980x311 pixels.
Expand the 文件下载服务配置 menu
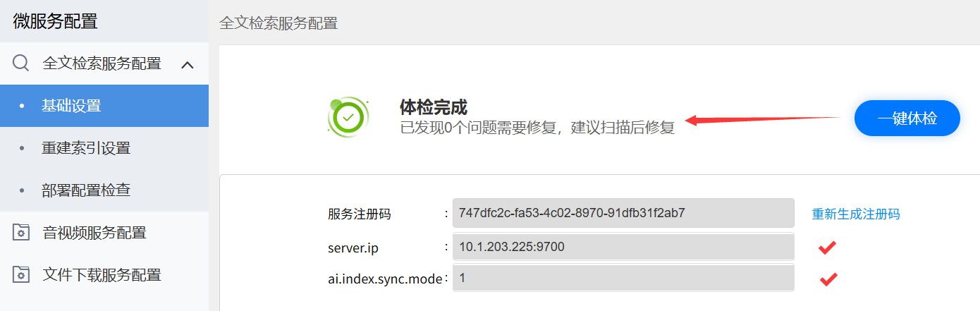click(102, 275)
